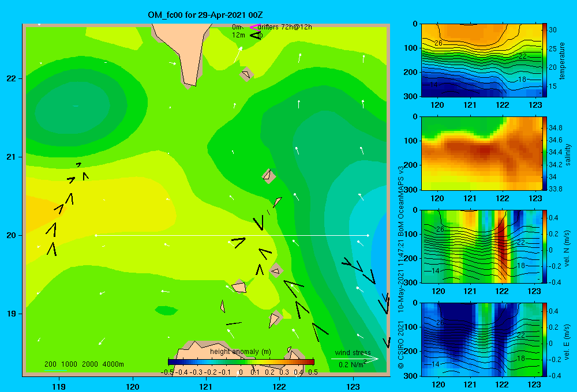Click the wind stress reference arrow
Image resolution: width=577 pixels, height=392 pixels.
355,359
